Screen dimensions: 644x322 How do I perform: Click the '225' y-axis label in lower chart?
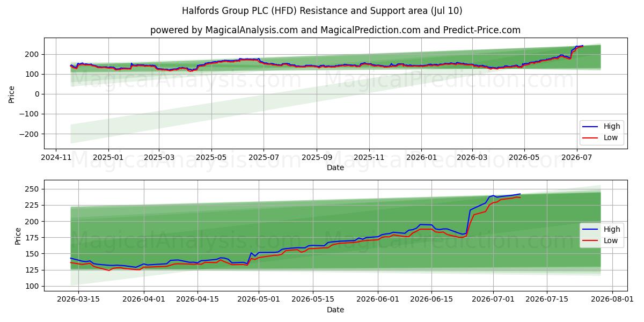[33, 205]
